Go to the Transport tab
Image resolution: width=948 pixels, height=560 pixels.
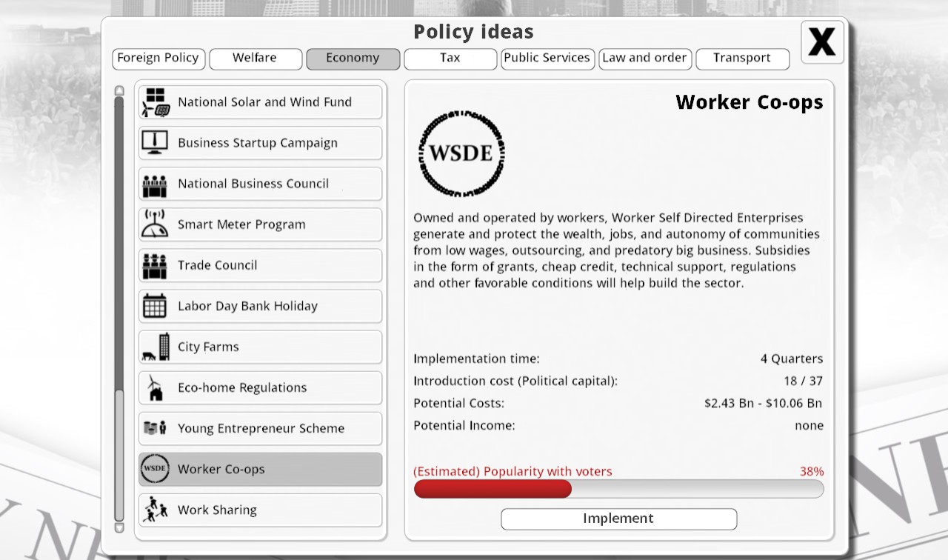click(742, 59)
